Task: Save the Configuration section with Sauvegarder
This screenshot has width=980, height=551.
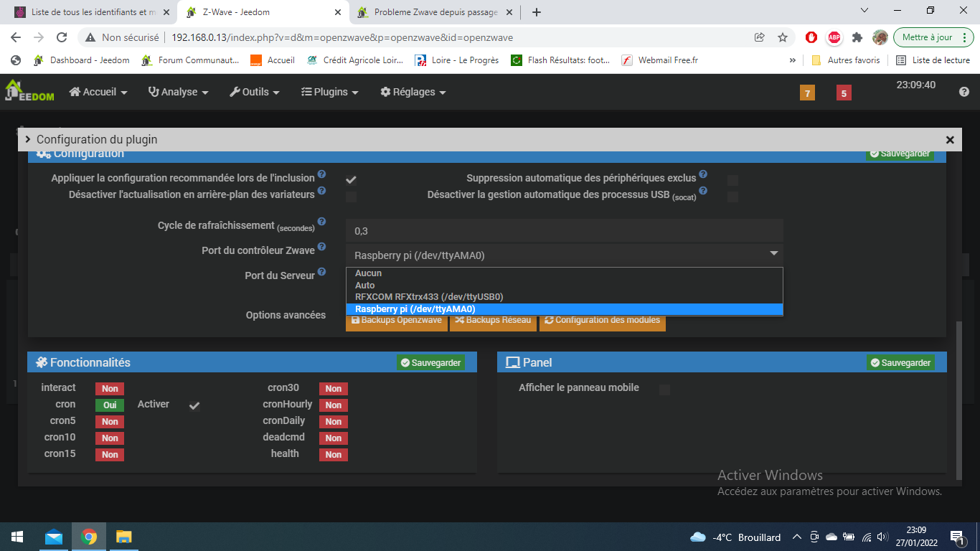Action: (x=900, y=154)
